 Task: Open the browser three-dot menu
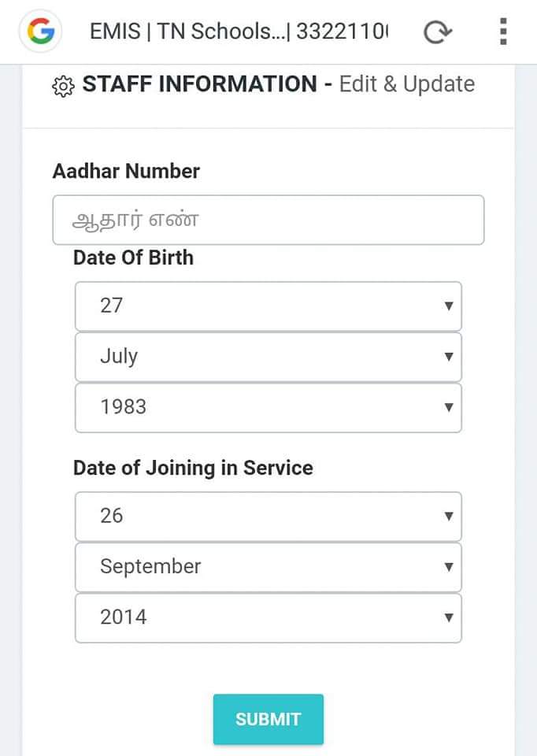click(x=503, y=31)
